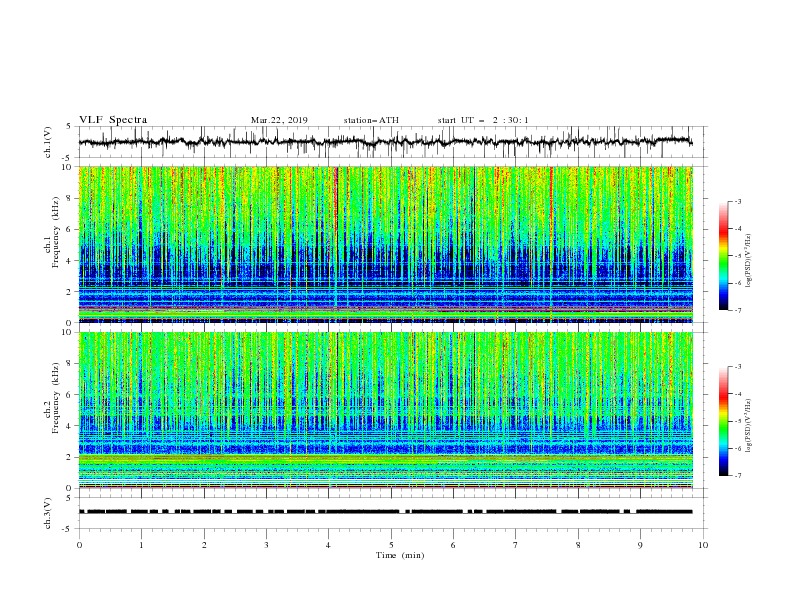
Task: Click time axis tick label "8"
Action: [578, 545]
